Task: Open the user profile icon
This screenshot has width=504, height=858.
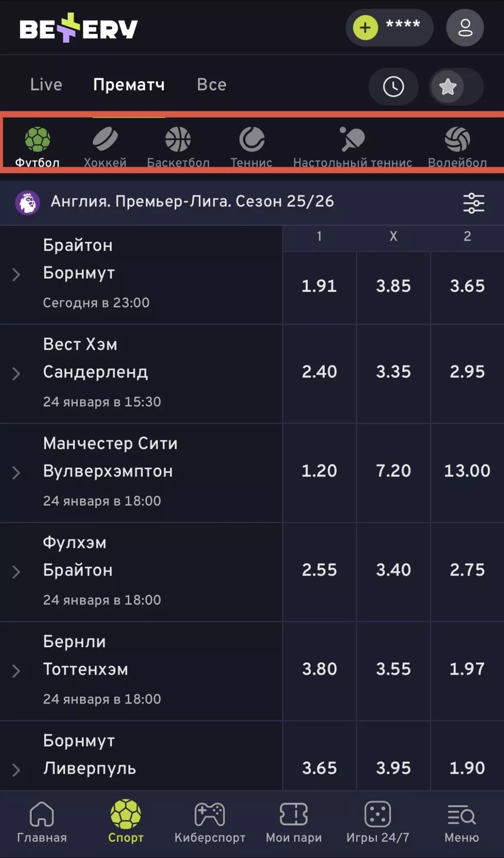Action: pos(465,28)
